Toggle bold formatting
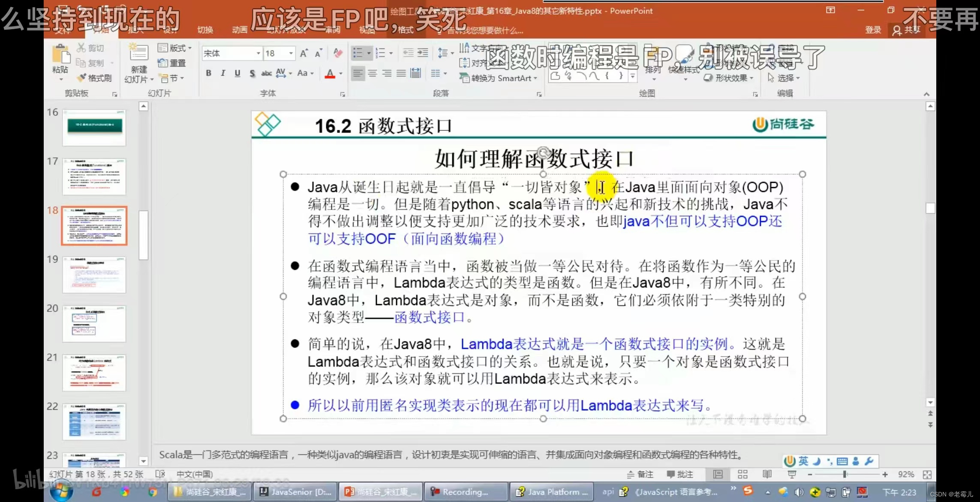Screen dimensions: 980x502 (x=208, y=73)
